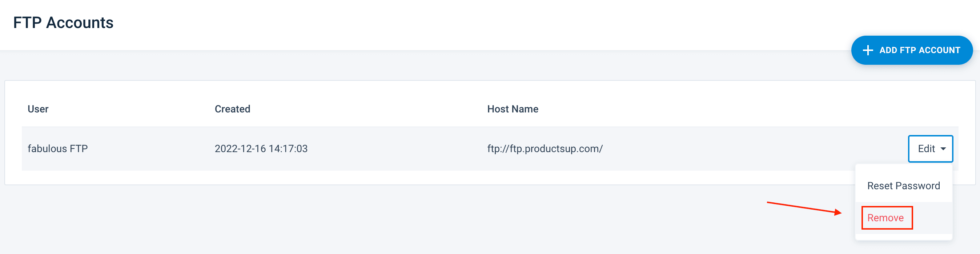Click the empty space right of the Remove box

pos(932,218)
